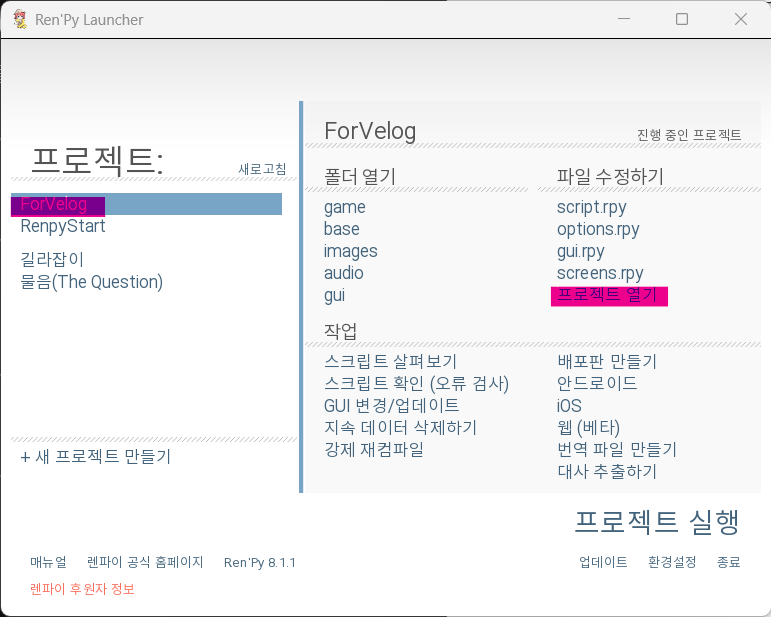Open the audio folder
771x617 pixels.
click(343, 273)
